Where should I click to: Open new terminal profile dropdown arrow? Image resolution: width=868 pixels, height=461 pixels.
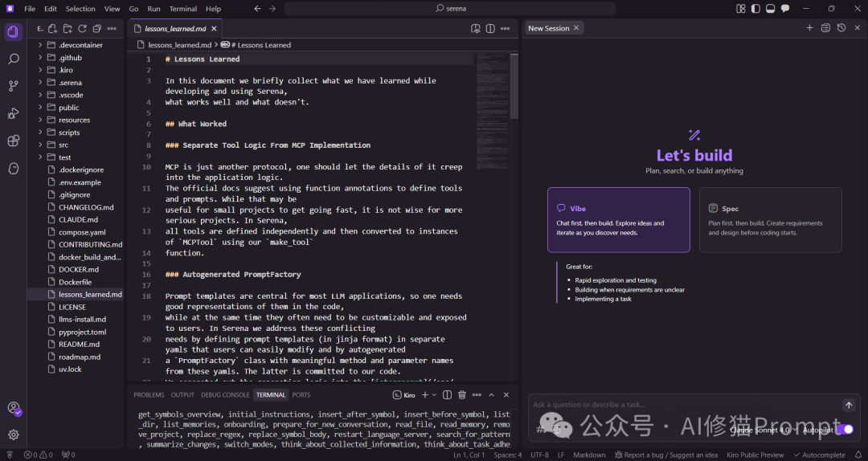pyautogui.click(x=435, y=394)
